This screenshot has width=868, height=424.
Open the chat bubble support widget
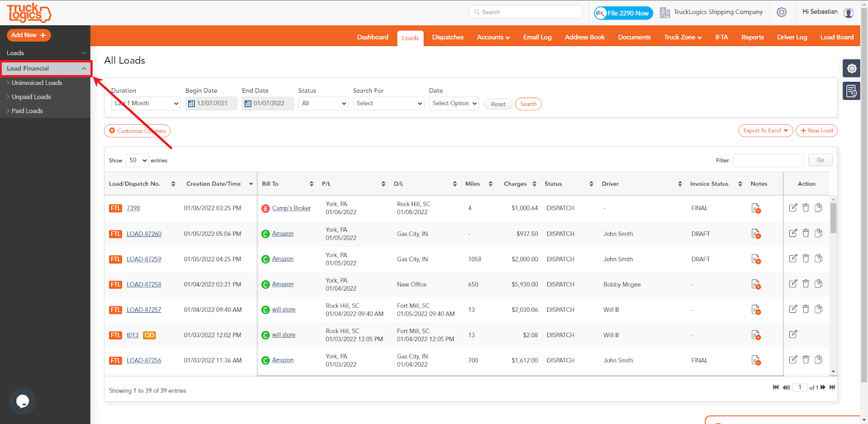[x=23, y=401]
